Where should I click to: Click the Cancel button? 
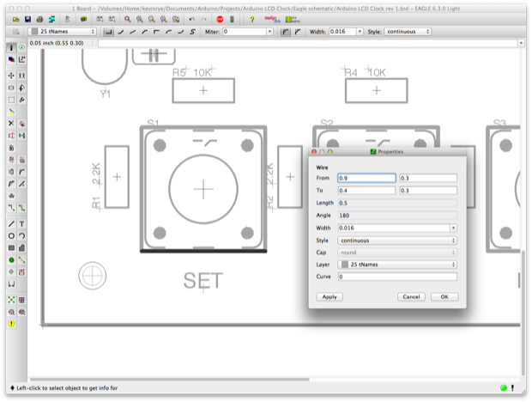tap(411, 296)
